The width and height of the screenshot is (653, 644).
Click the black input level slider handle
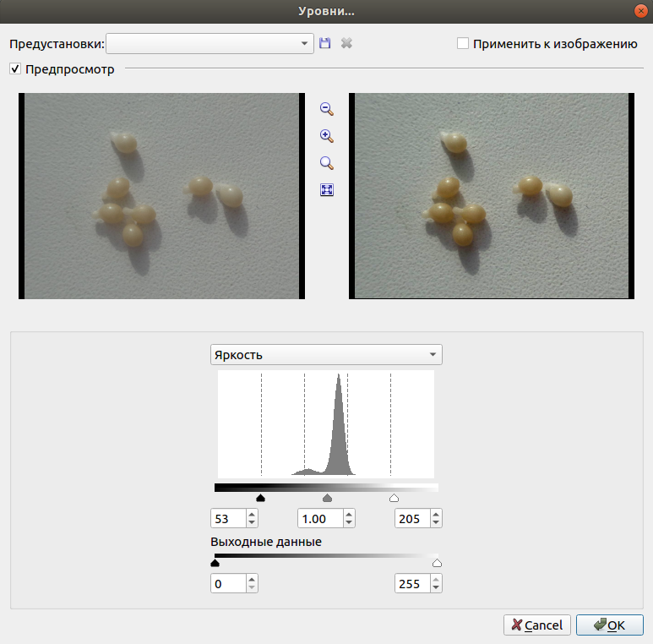[x=260, y=499]
